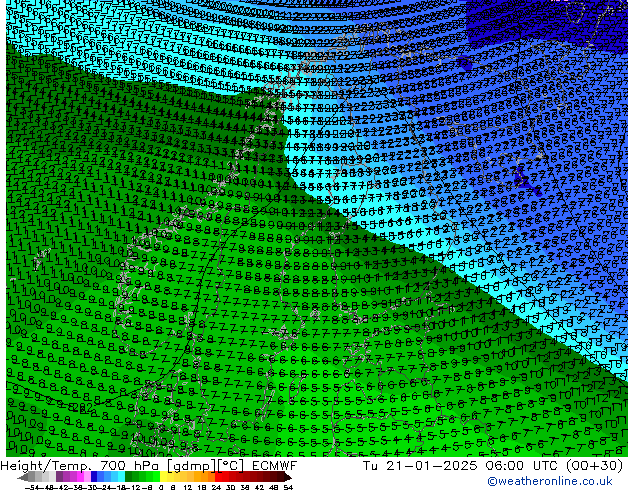Click the 'ECMWF' model name

[275, 466]
